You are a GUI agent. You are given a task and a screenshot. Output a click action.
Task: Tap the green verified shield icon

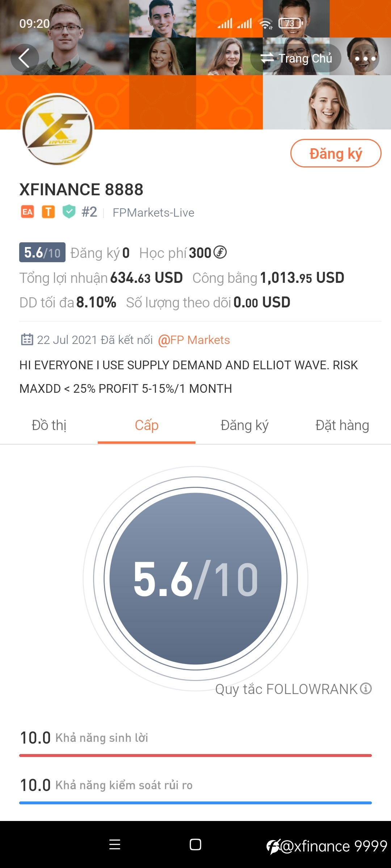pos(69,212)
